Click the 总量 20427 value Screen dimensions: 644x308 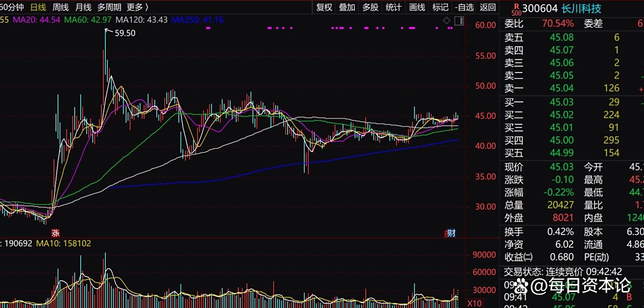(560, 206)
